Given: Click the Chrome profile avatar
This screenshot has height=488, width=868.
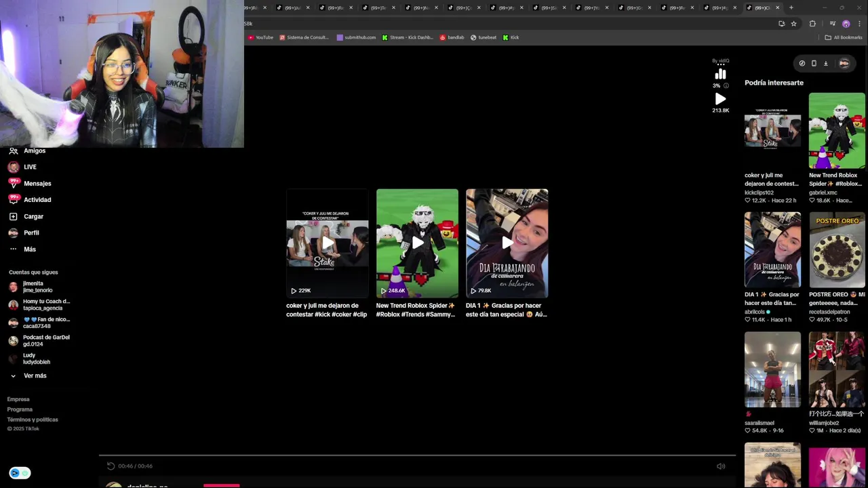Looking at the screenshot, I should pos(846,24).
